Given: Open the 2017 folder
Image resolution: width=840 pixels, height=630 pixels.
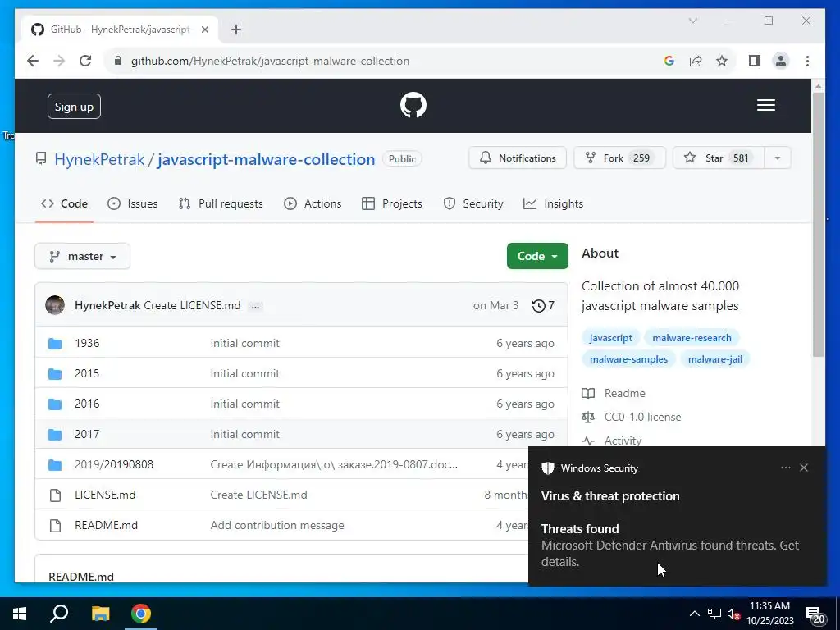Looking at the screenshot, I should (87, 435).
